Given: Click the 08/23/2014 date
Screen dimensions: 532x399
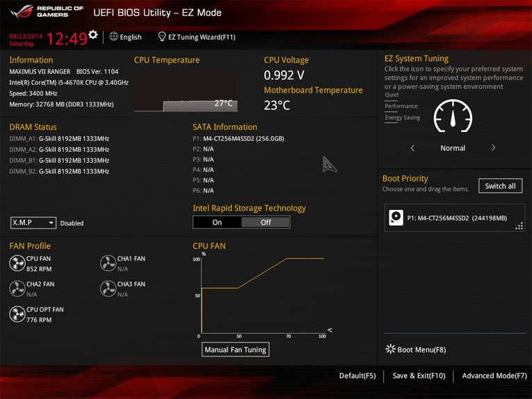Looking at the screenshot, I should [x=26, y=36].
